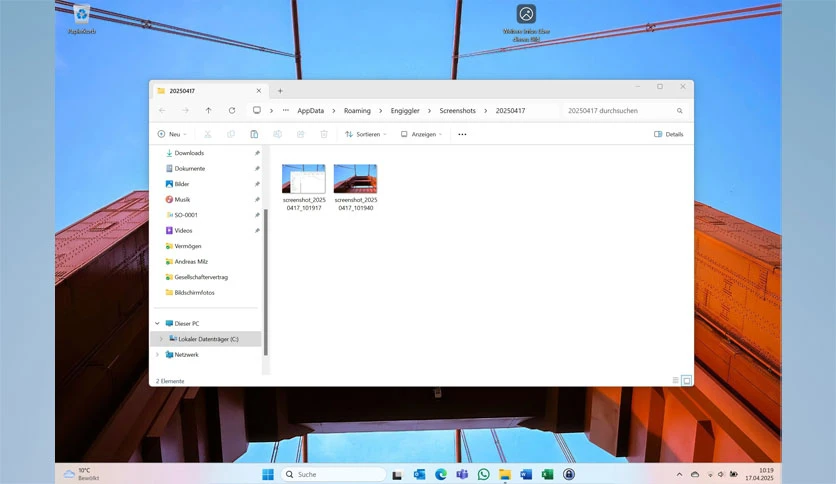The image size is (836, 484).
Task: Unpin Bilder via its pin icon
Action: pyautogui.click(x=257, y=184)
